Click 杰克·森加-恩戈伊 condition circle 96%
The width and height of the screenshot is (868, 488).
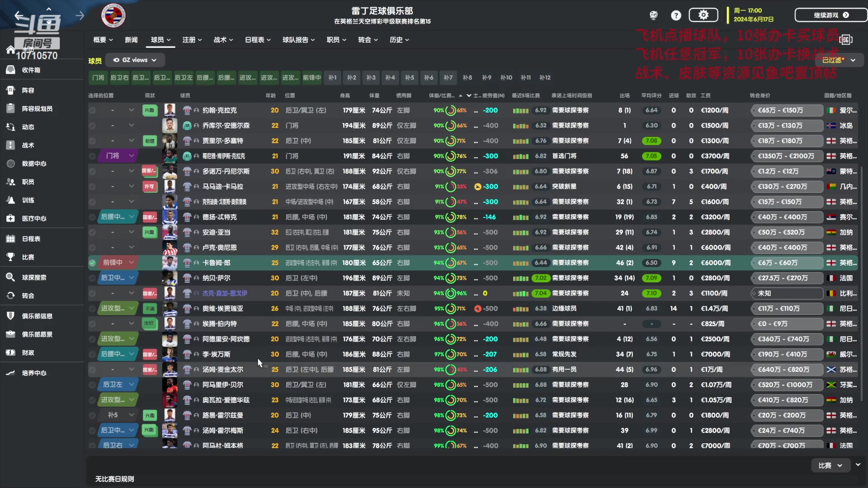click(x=450, y=293)
